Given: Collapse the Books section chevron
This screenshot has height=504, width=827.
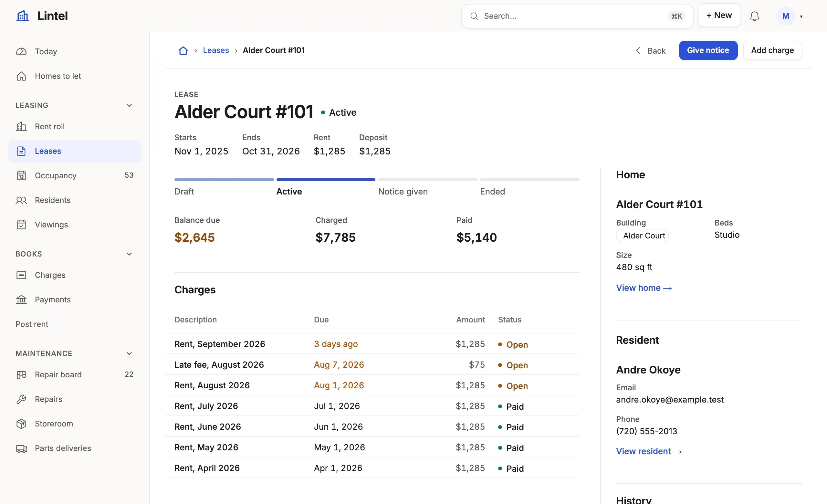Looking at the screenshot, I should click(x=129, y=254).
